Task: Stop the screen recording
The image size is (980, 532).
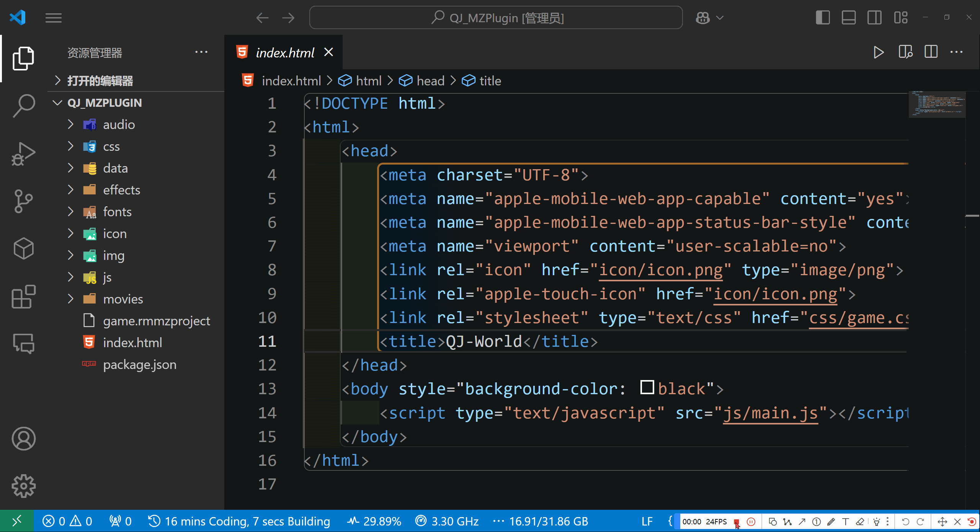Action: click(737, 522)
